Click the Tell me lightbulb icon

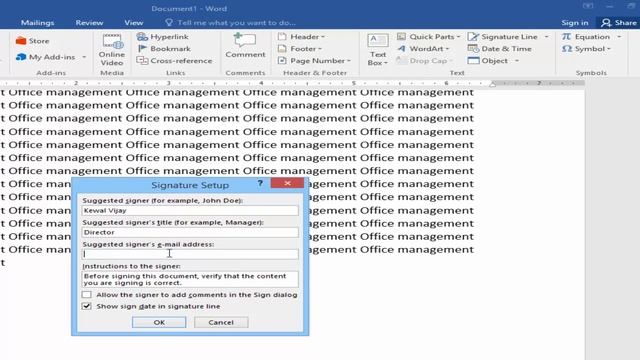pos(169,22)
